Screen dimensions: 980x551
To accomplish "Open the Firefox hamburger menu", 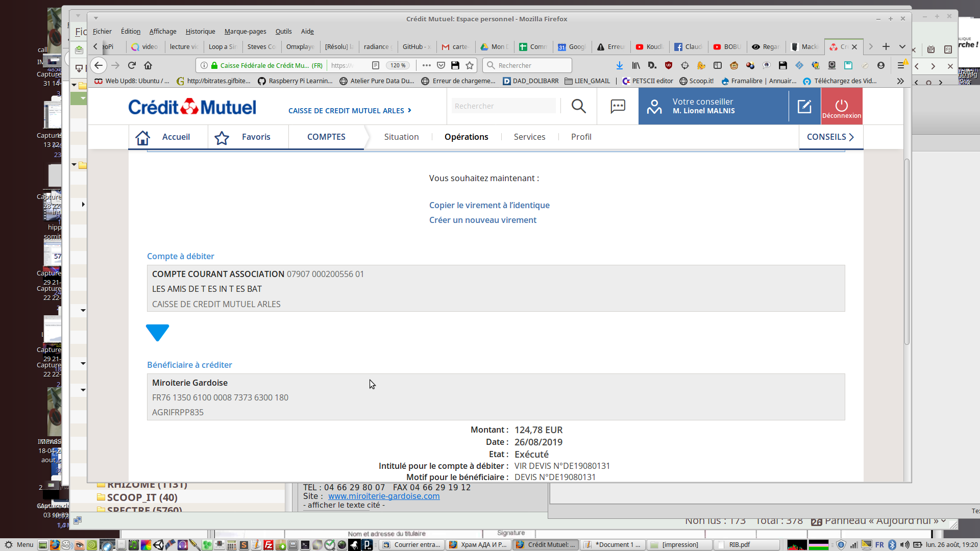I will pos(901,65).
